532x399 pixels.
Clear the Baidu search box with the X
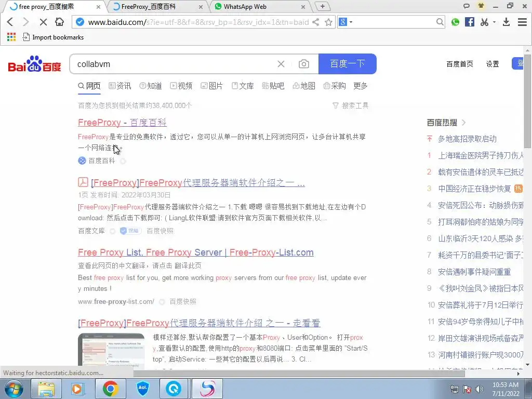click(x=281, y=64)
